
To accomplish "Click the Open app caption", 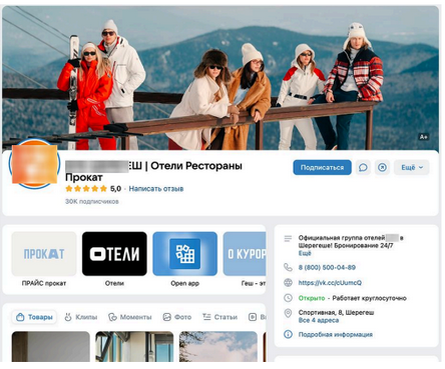I will coord(185,283).
